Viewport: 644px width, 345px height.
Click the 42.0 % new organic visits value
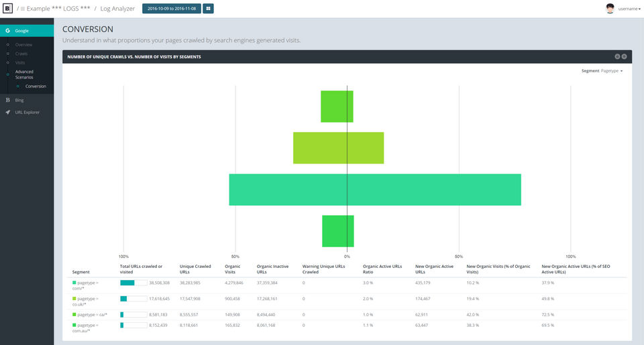(473, 315)
